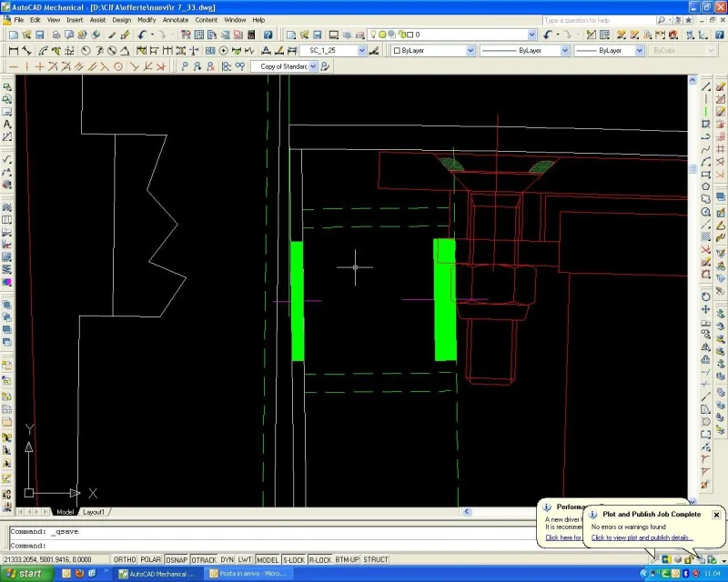Click in the 'Type a question for help' field

pos(598,20)
